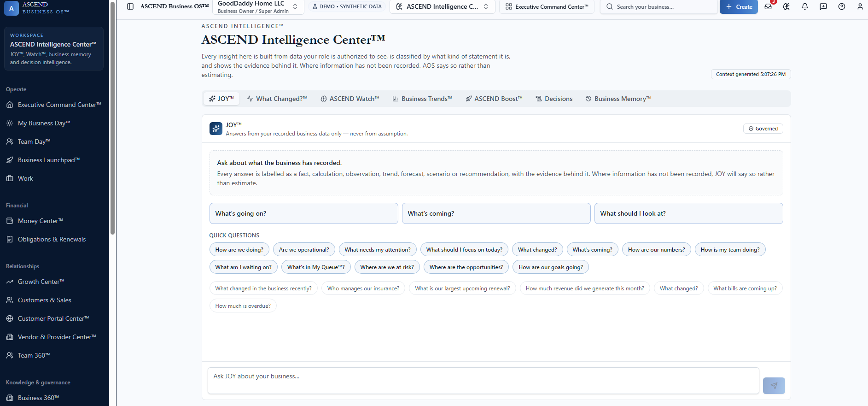Ask 'How much is overdue?' suggestion
Screen dimensions: 868x406
(x=243, y=306)
